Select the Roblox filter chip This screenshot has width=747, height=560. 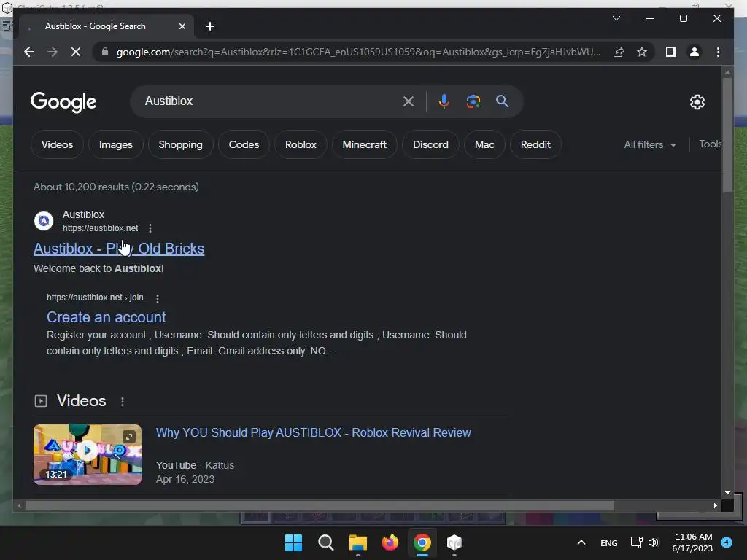pyautogui.click(x=301, y=144)
